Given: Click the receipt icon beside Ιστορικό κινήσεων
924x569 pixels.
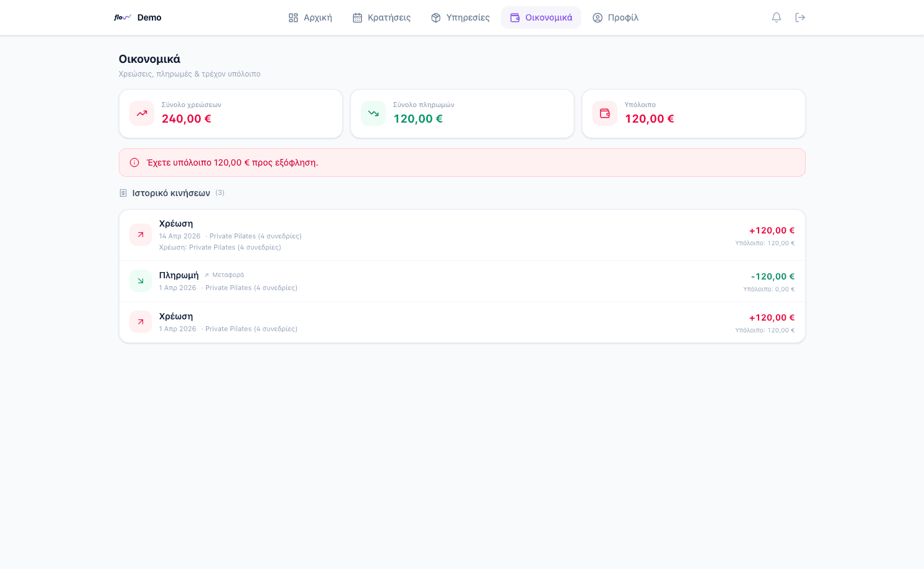Looking at the screenshot, I should click(x=123, y=193).
